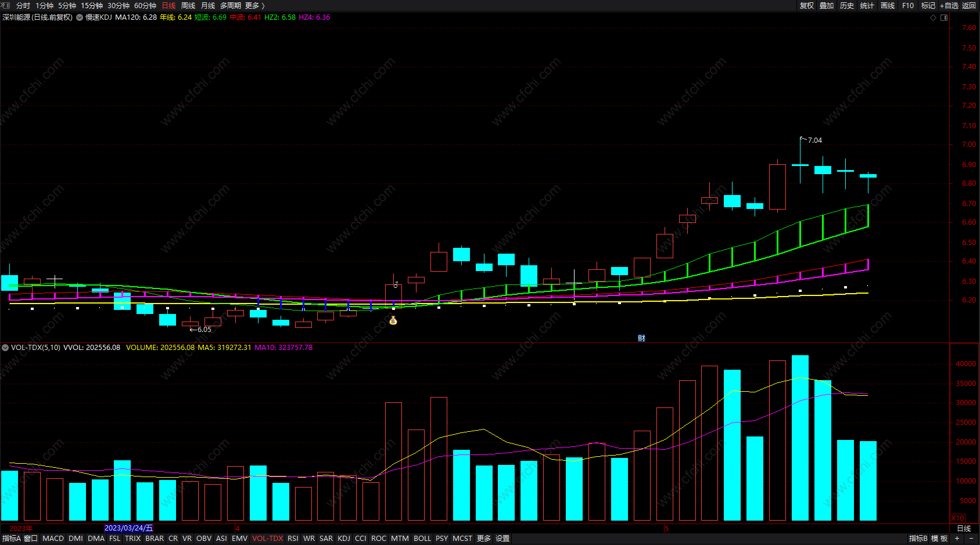Click the 日线 label under price axis

coord(964,528)
